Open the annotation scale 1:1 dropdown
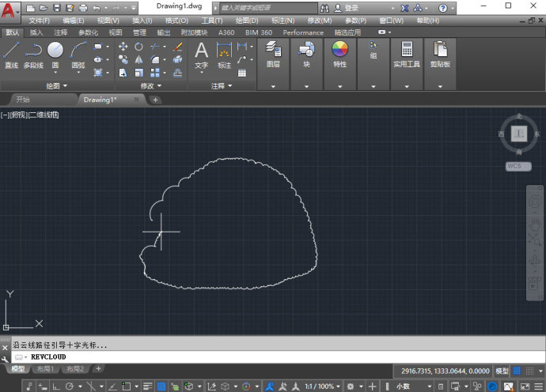 point(322,386)
